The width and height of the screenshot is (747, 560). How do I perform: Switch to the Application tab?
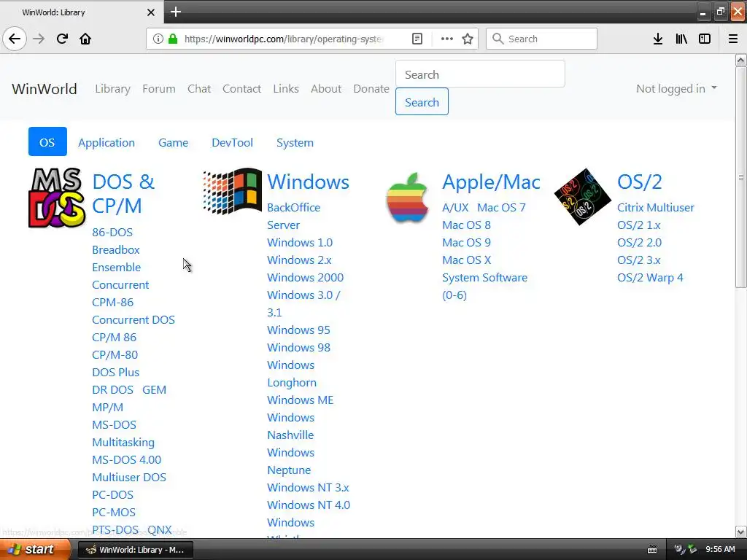coord(107,142)
